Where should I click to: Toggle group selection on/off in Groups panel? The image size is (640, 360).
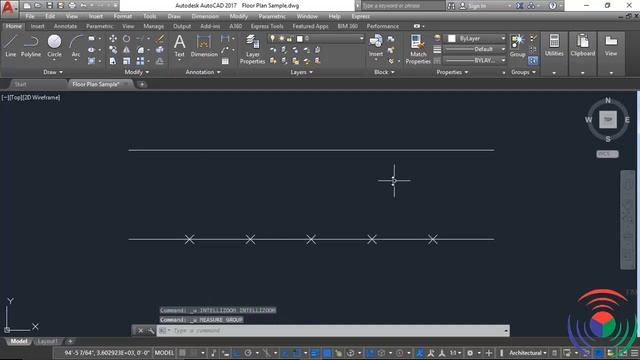click(x=533, y=60)
